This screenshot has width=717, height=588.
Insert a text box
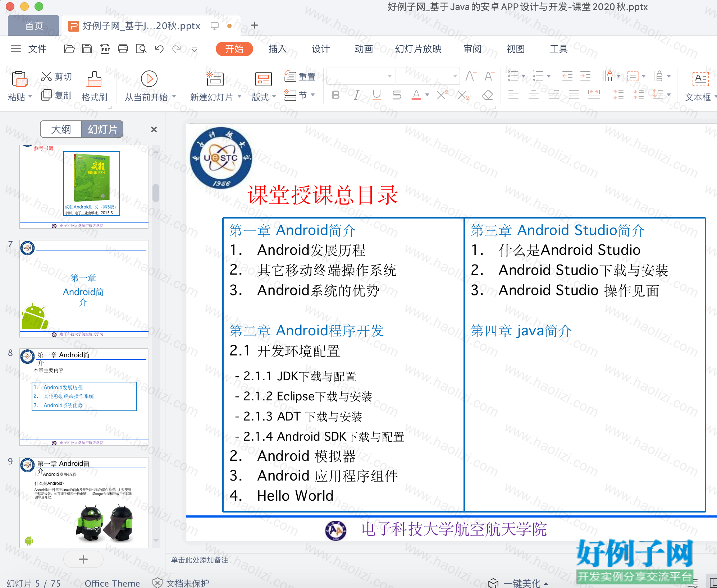pyautogui.click(x=700, y=79)
